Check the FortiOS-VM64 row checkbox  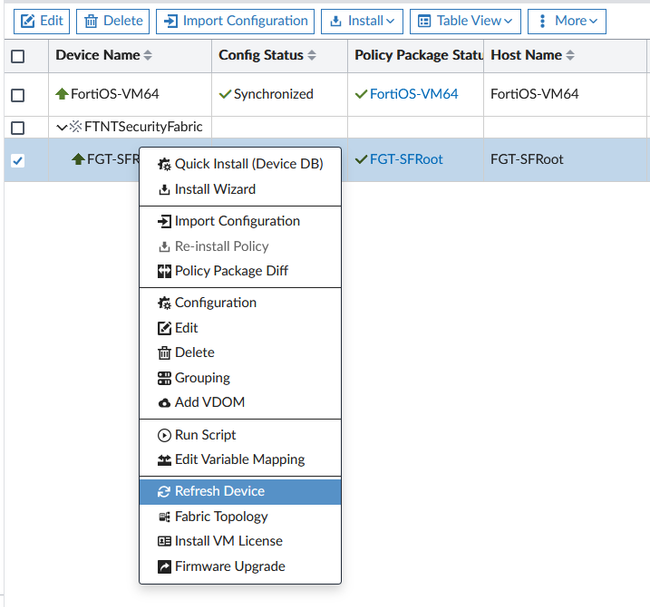click(x=18, y=95)
